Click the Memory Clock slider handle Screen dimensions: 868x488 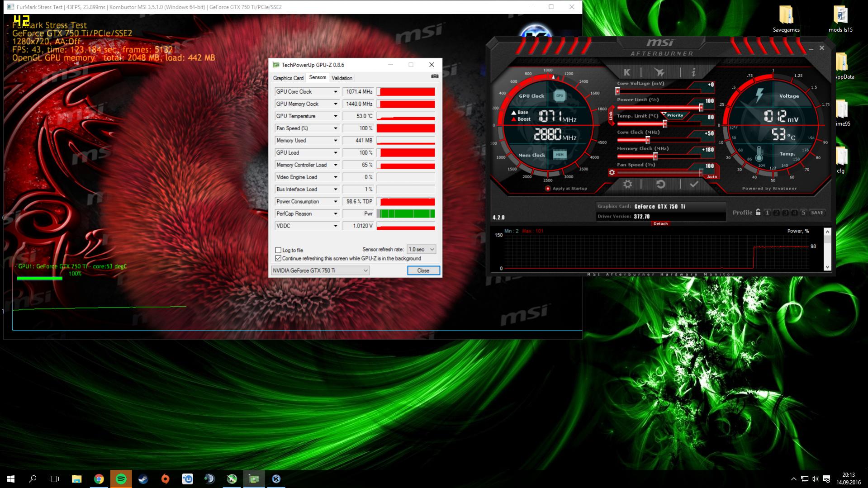[655, 156]
